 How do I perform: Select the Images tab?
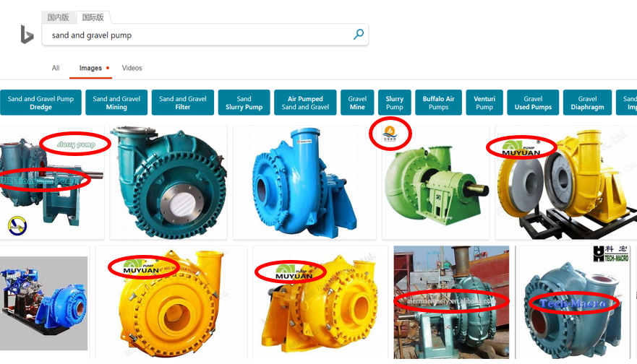point(90,68)
